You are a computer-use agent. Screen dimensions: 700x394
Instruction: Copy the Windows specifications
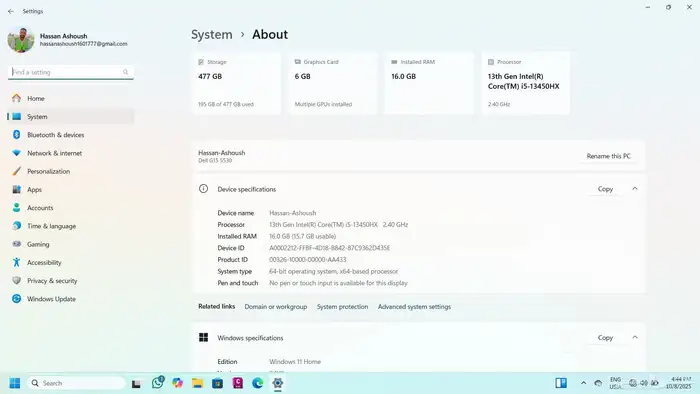pyautogui.click(x=605, y=338)
